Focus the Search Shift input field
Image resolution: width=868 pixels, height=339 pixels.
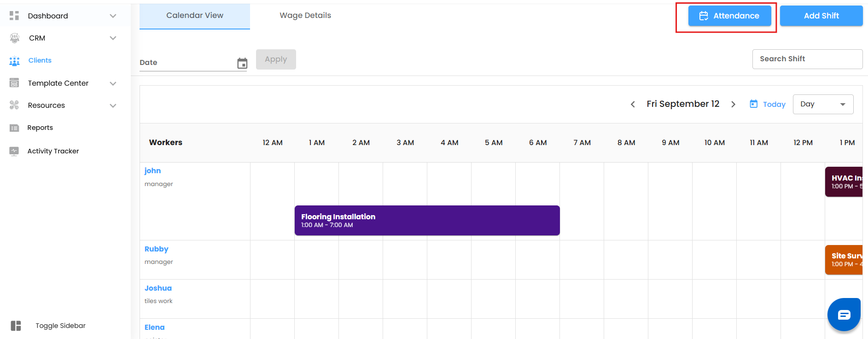807,59
